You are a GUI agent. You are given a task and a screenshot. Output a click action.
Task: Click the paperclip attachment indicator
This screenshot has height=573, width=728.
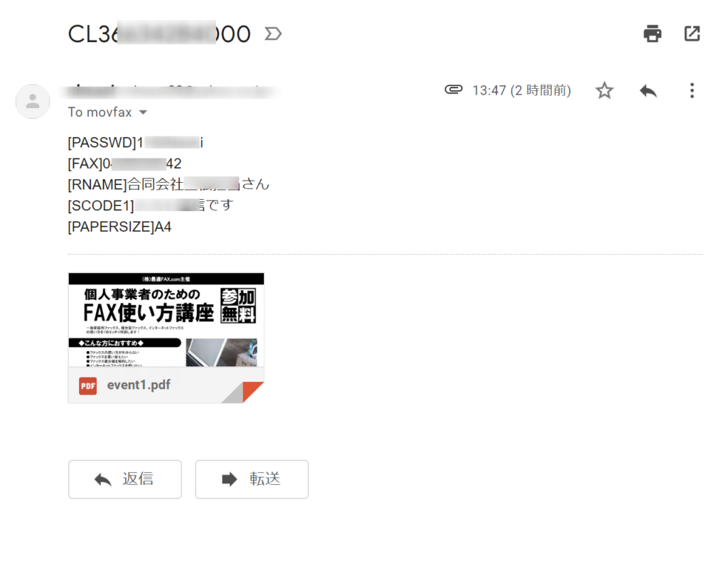pos(453,89)
